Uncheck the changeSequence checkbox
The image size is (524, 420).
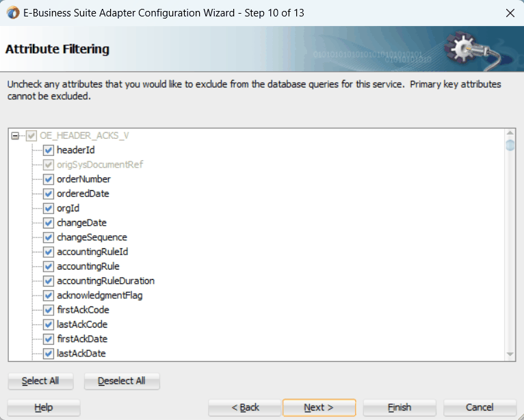pos(48,237)
